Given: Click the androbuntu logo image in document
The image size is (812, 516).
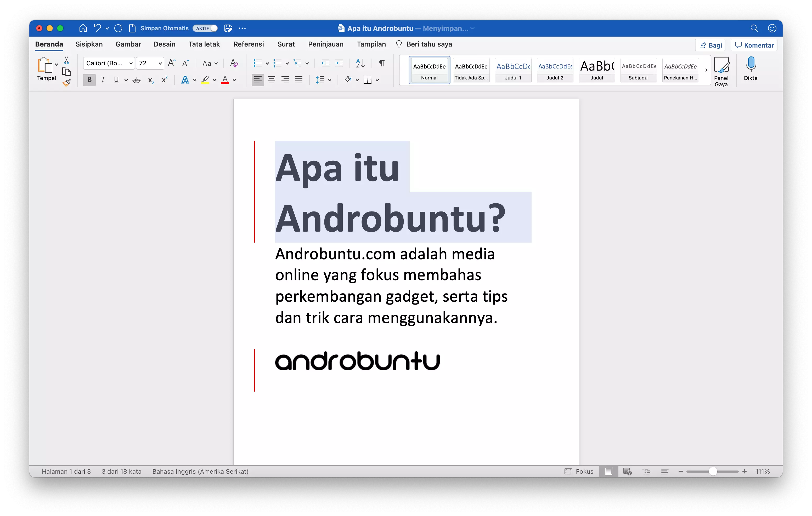Looking at the screenshot, I should [x=357, y=361].
